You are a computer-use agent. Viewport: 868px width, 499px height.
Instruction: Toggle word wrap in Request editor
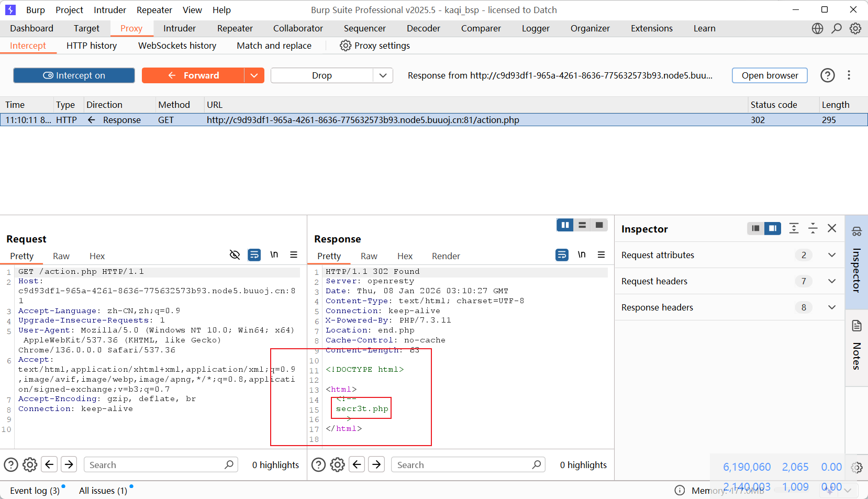pyautogui.click(x=254, y=255)
